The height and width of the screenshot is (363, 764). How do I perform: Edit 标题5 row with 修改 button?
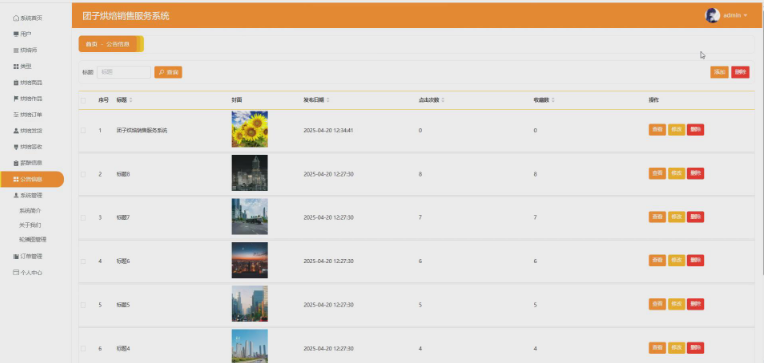pos(676,304)
